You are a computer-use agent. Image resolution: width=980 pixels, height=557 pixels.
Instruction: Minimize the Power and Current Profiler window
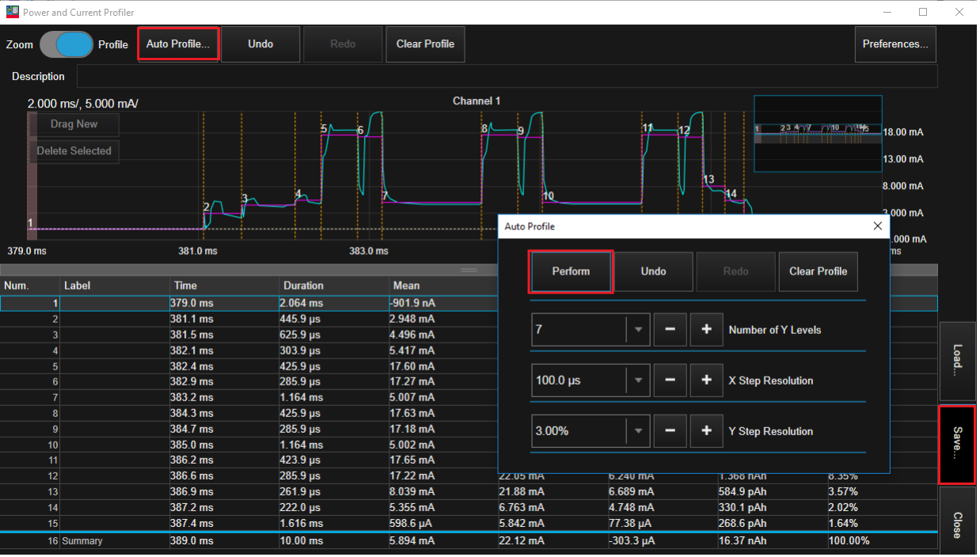tap(887, 12)
